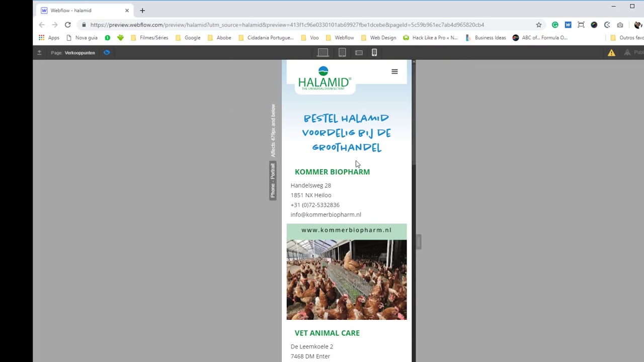Click the Halamid logo in the page header
This screenshot has width=644, height=362.
click(x=325, y=78)
